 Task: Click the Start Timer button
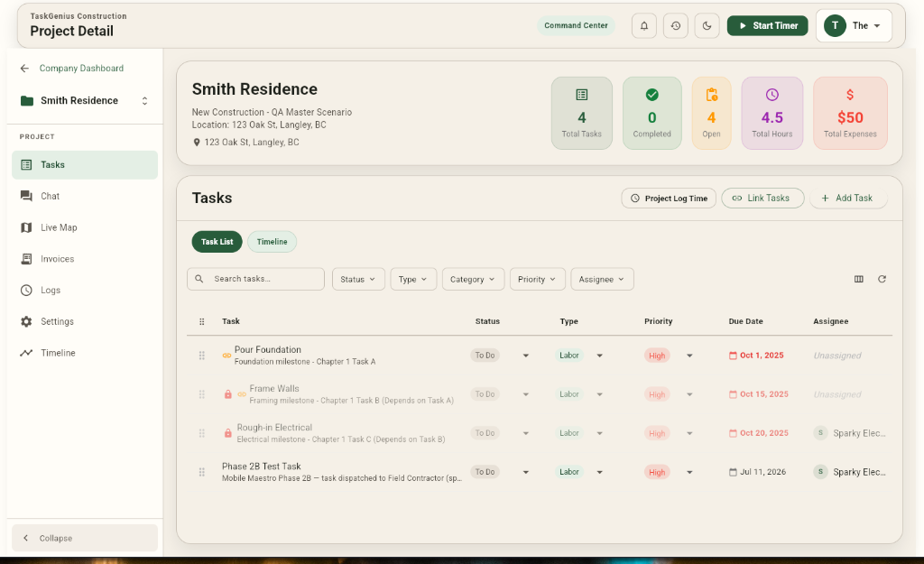tap(767, 26)
